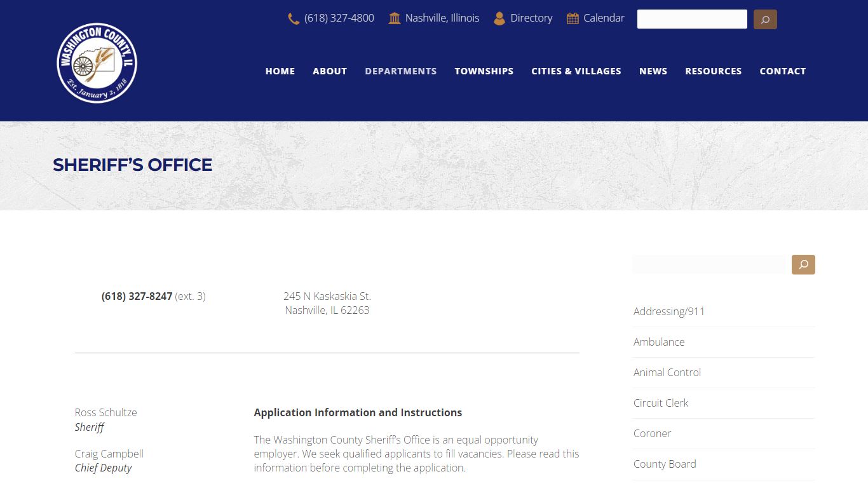
Task: Click the name Craig Campbell
Action: pyautogui.click(x=109, y=454)
